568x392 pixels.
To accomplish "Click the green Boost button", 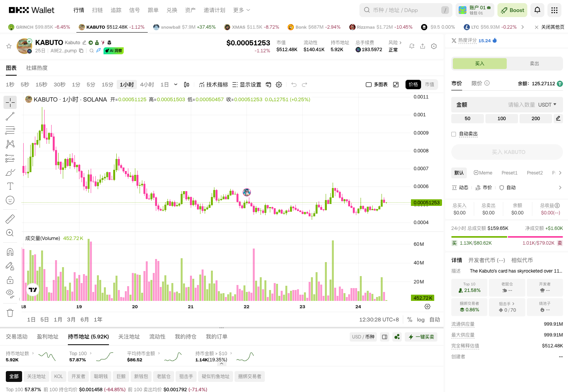I will click(x=512, y=10).
